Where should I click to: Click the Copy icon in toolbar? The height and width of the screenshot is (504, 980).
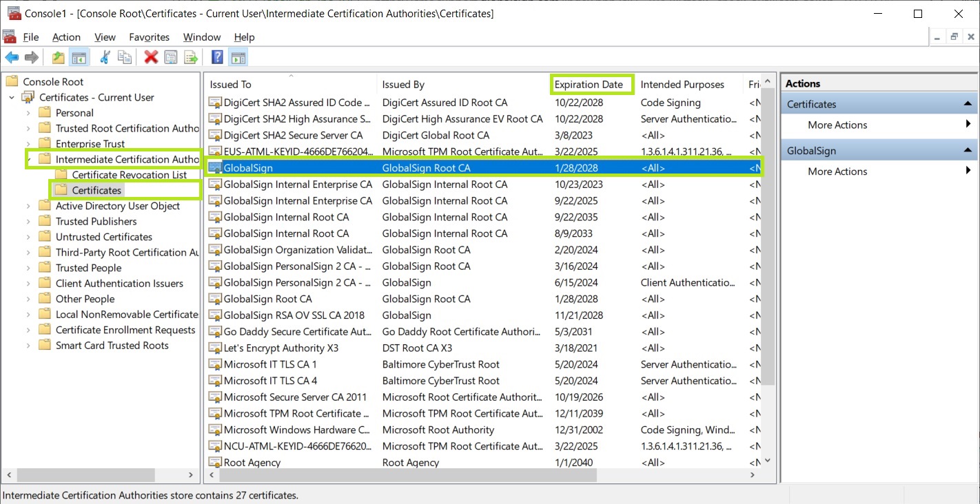coord(125,58)
